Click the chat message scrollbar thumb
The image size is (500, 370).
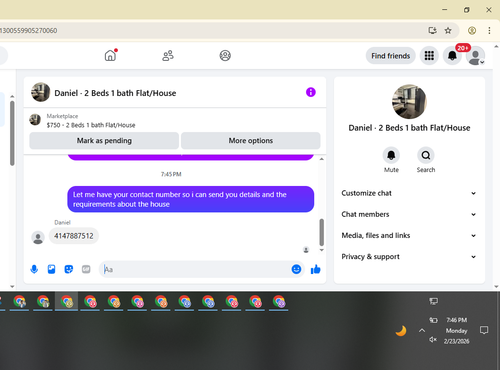(x=322, y=232)
